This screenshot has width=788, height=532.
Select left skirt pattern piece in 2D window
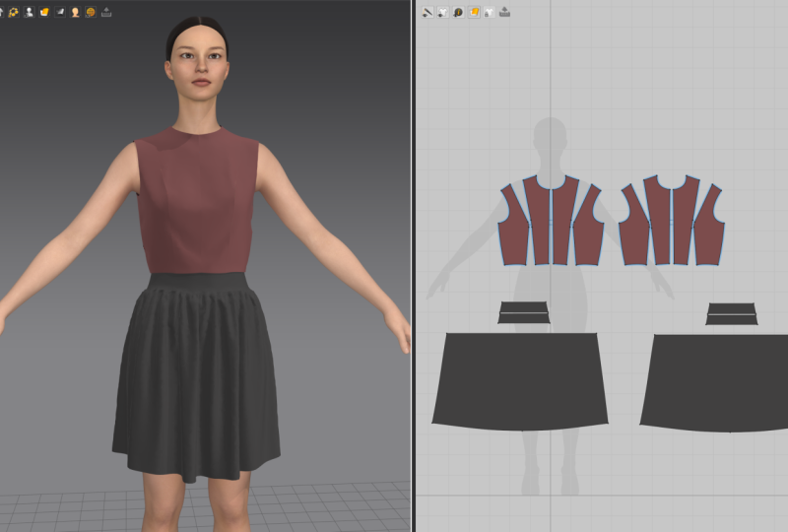pos(520,381)
